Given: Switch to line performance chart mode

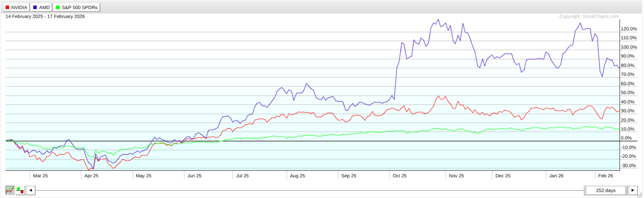Looking at the screenshot, I should (x=10, y=190).
